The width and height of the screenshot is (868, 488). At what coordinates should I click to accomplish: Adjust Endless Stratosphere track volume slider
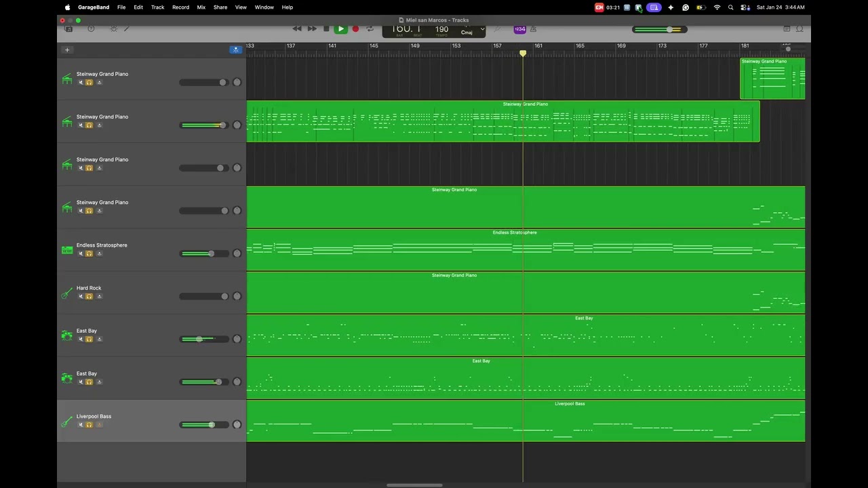tap(204, 253)
